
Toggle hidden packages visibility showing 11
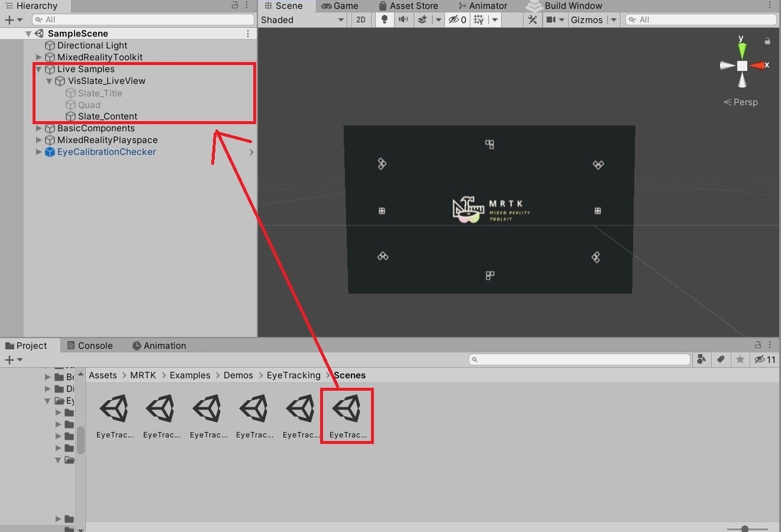click(x=765, y=360)
